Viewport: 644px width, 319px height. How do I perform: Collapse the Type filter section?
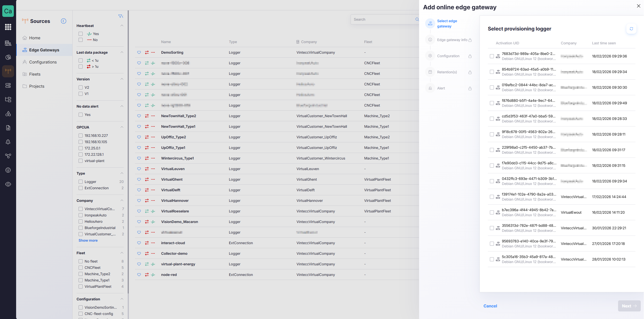click(122, 173)
